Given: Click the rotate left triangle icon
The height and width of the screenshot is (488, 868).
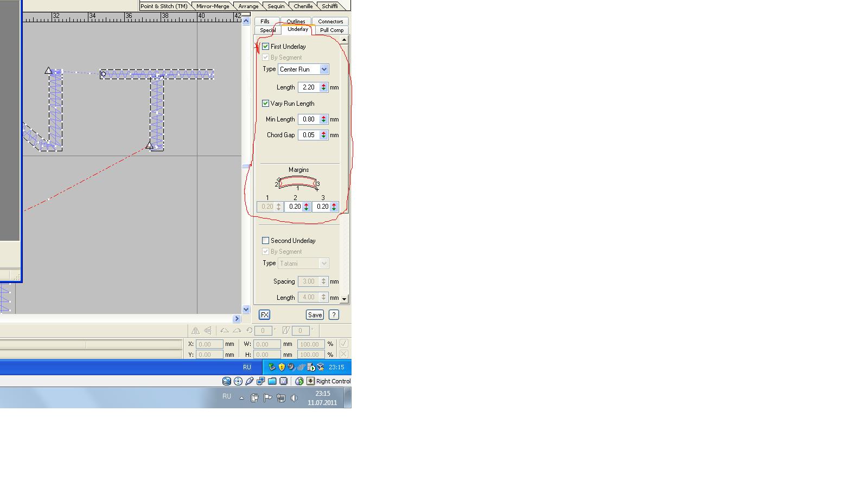Looking at the screenshot, I should (x=224, y=331).
